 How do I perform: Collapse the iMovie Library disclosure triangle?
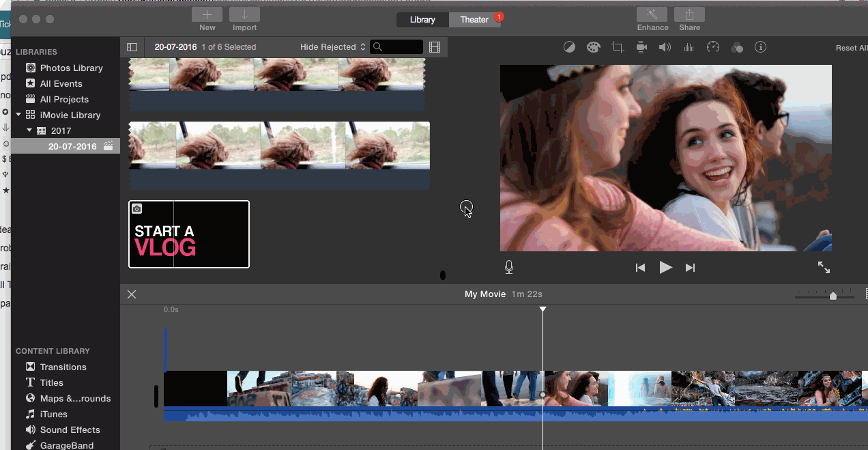[18, 115]
